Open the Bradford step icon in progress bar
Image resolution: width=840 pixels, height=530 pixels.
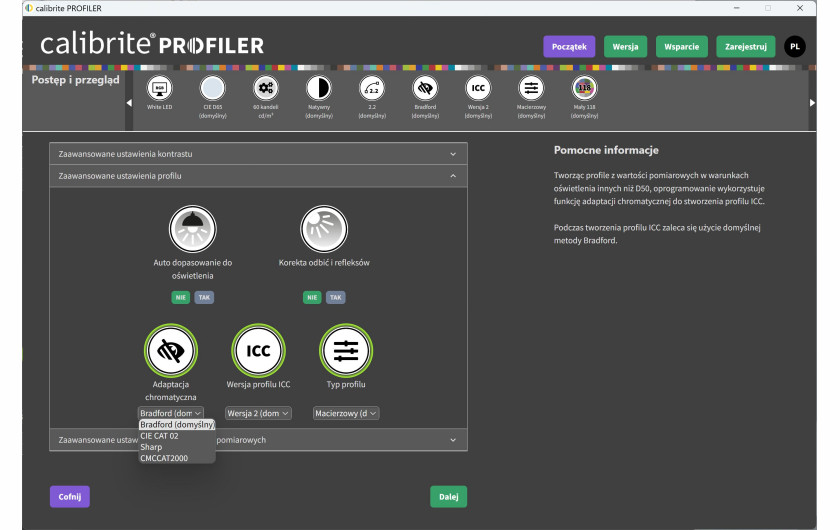[x=425, y=88]
